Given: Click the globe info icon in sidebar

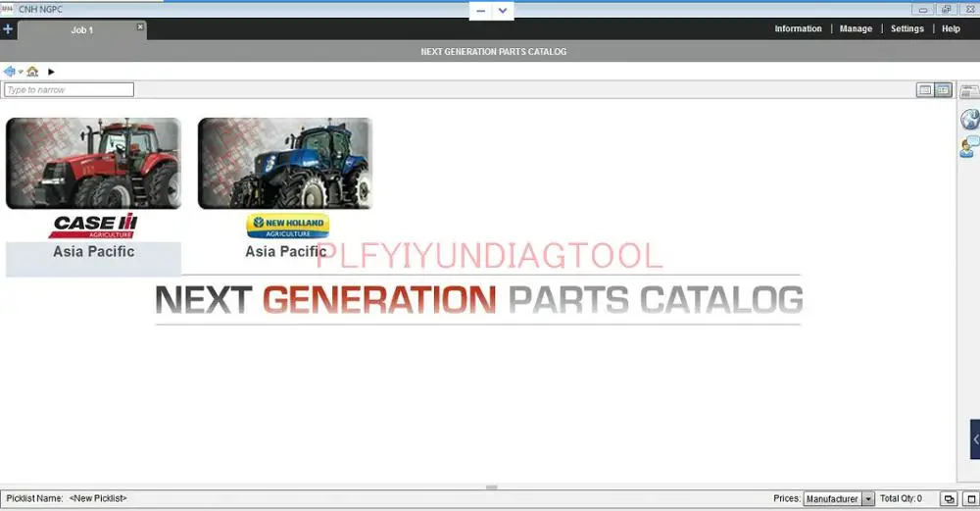Looking at the screenshot, I should coord(969,120).
